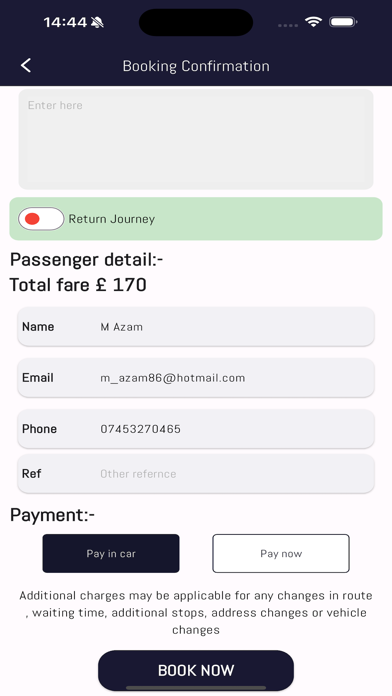This screenshot has width=392, height=696.
Task: Tap the silent mode bell icon
Action: coord(97,22)
